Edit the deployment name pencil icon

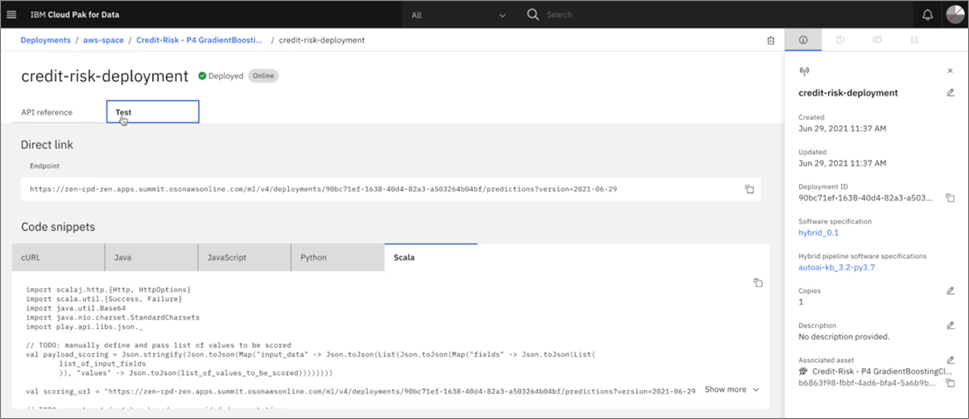[x=950, y=93]
